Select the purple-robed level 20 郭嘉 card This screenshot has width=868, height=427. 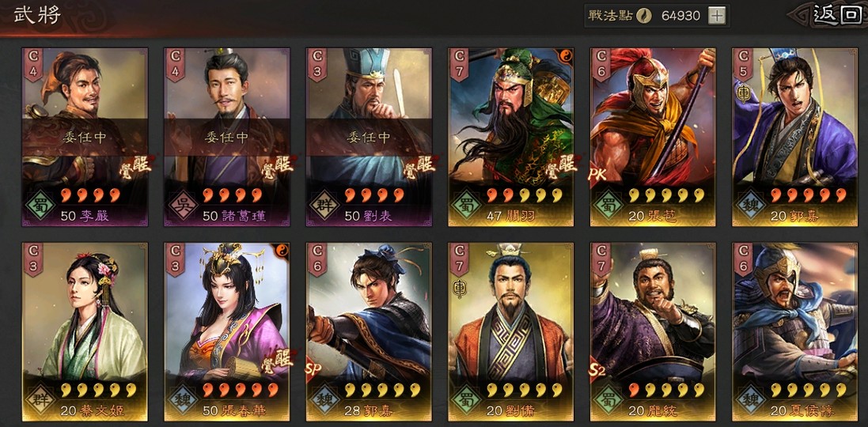pyautogui.click(x=795, y=137)
